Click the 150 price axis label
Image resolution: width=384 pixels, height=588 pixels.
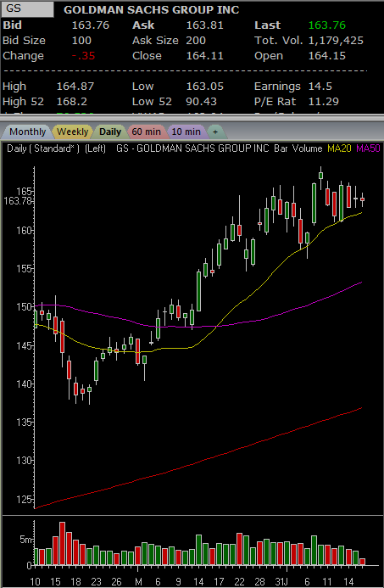[x=25, y=307]
